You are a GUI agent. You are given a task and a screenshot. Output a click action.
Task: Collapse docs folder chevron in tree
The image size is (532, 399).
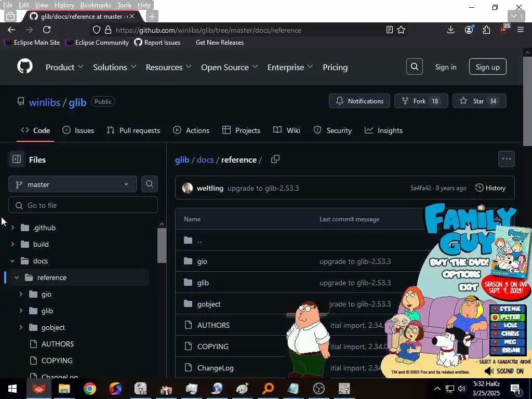tap(12, 261)
